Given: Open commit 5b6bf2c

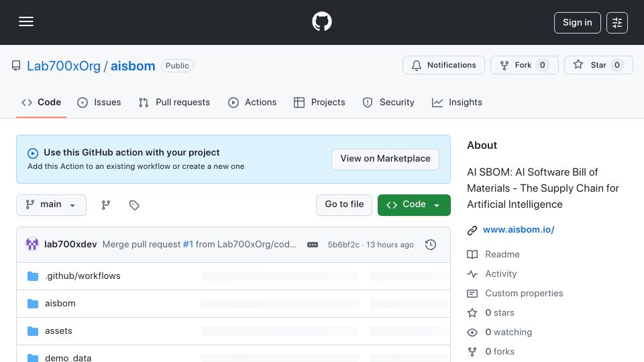Looking at the screenshot, I should [343, 245].
